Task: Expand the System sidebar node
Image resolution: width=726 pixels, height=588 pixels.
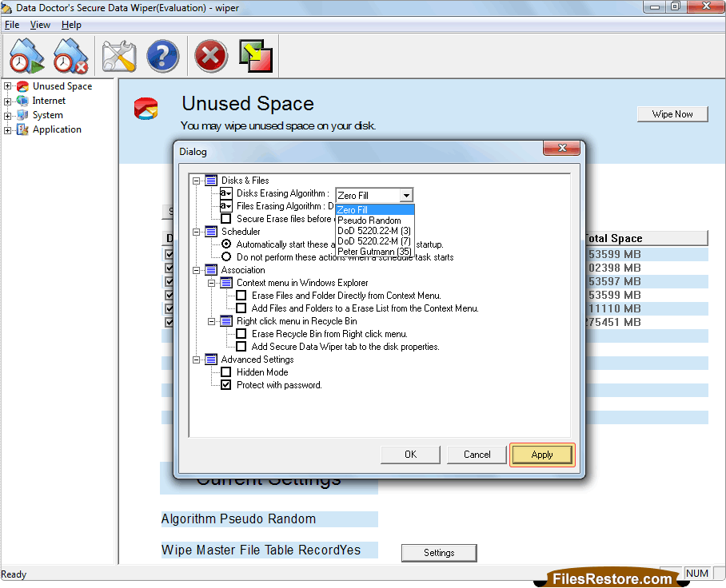Action: tap(7, 116)
